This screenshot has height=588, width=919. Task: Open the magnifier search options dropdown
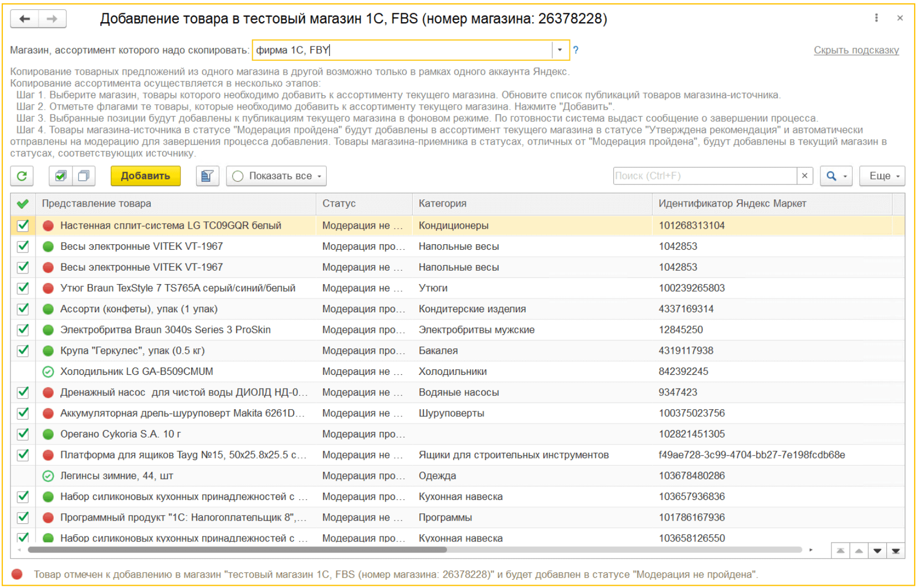click(836, 176)
